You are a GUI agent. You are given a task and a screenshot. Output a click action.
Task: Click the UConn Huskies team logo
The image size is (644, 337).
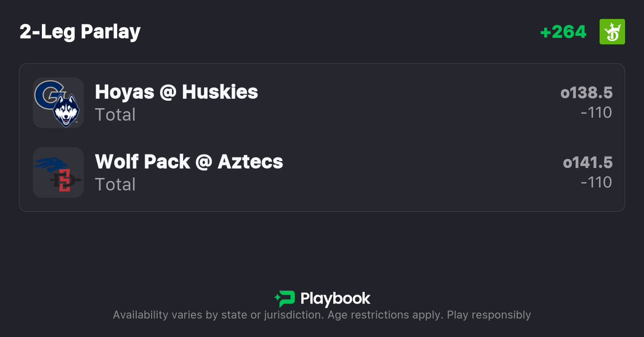pos(66,111)
